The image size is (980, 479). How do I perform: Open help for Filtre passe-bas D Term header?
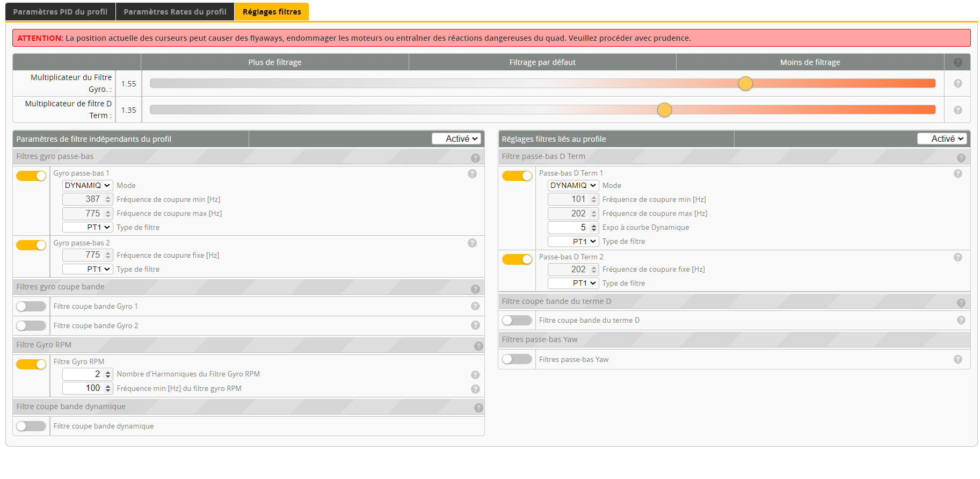tap(961, 158)
